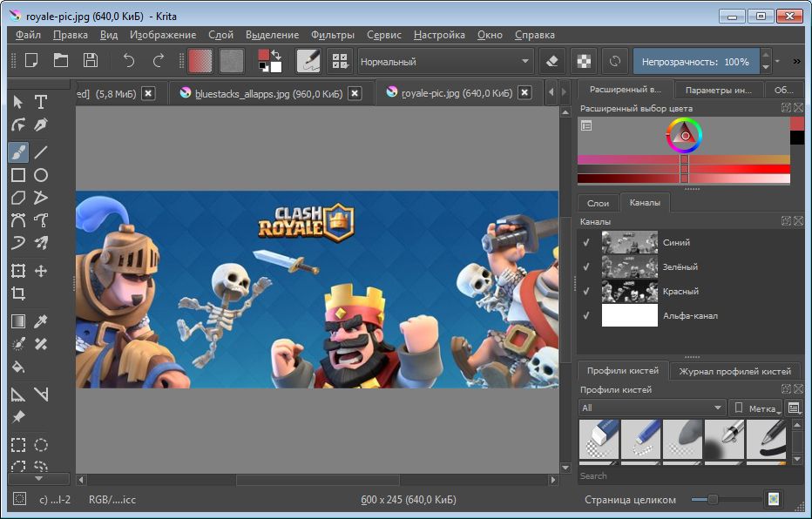812x519 pixels.
Task: Expand the All brush preset filter dropdown
Action: [x=652, y=408]
